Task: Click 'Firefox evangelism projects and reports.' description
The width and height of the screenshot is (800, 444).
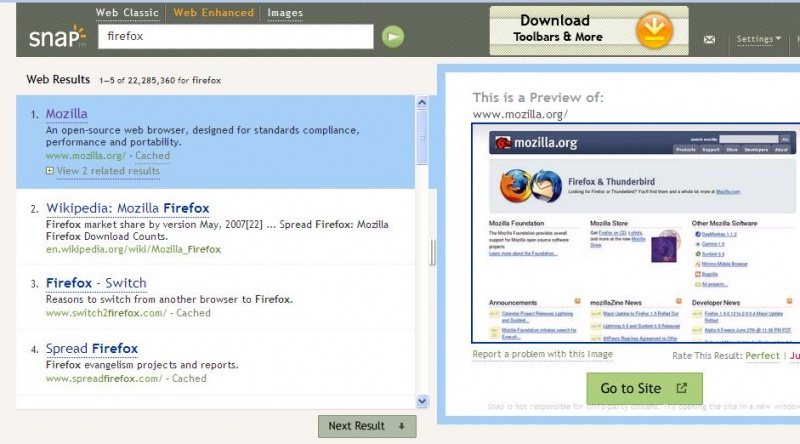Action: click(x=142, y=365)
